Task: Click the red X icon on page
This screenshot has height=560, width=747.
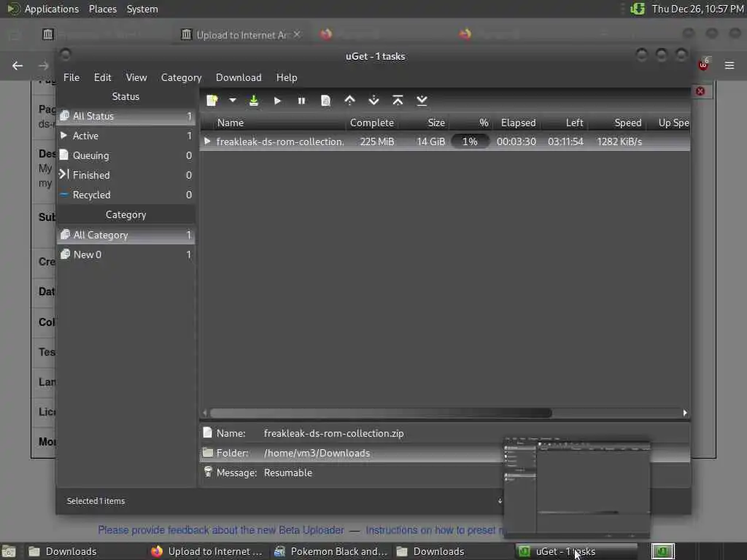Action: click(700, 91)
